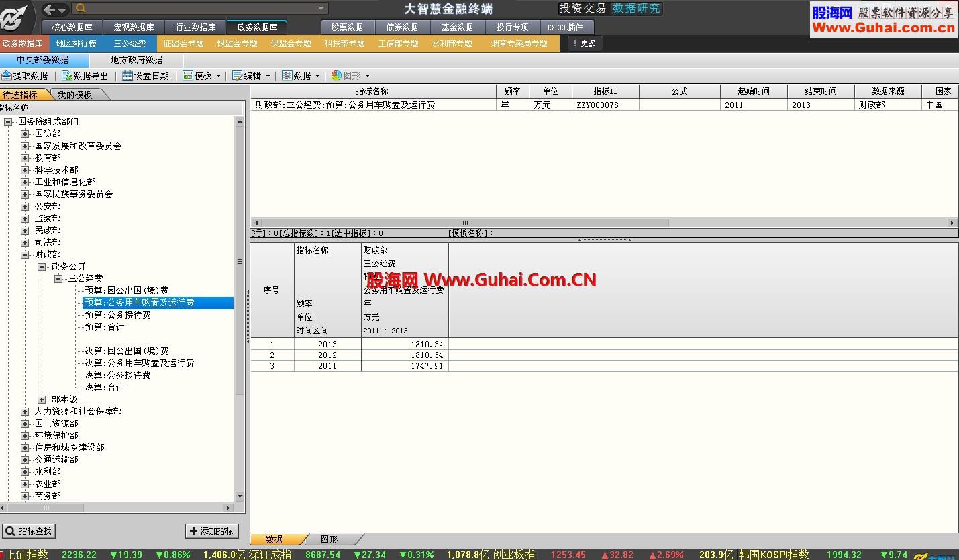959x560 pixels.
Task: Switch to 股票数据 tab
Action: tap(347, 27)
